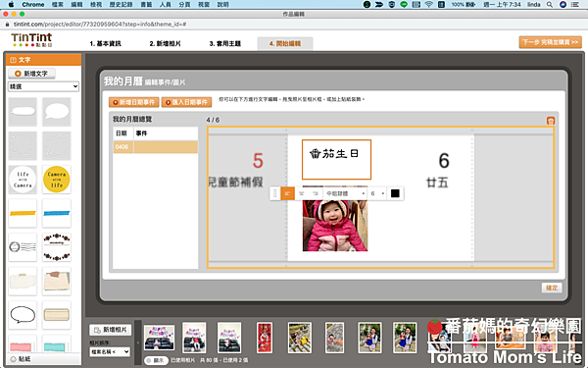Viewport: 588px width, 368px height.
Task: Click the 匯入日期事件 button
Action: (x=187, y=102)
